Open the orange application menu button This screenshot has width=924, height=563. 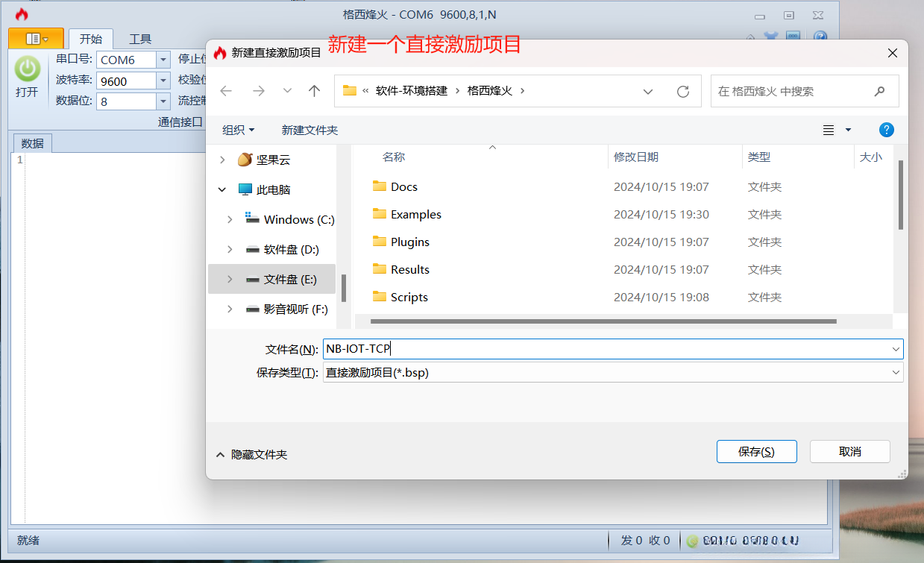[36, 39]
